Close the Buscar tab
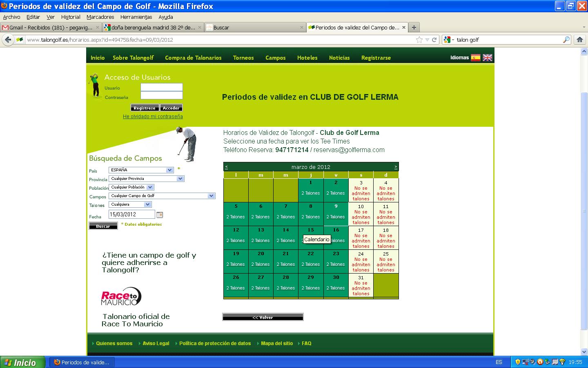Viewport: 588px width, 368px height. click(302, 27)
